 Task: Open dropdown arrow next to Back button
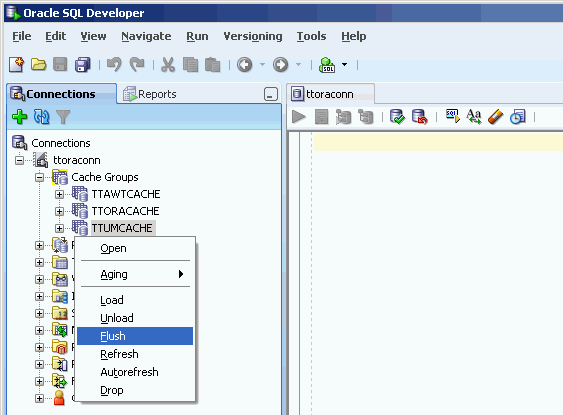[262, 65]
